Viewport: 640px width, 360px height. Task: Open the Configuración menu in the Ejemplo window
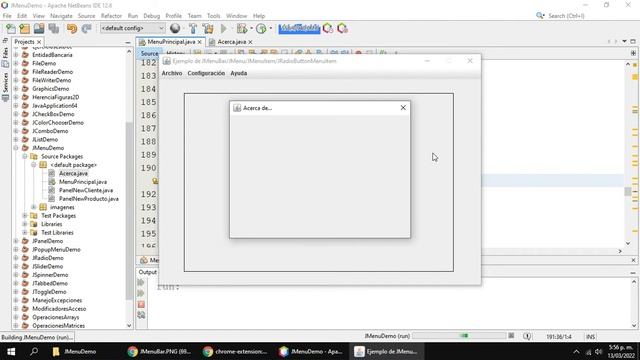click(x=206, y=73)
